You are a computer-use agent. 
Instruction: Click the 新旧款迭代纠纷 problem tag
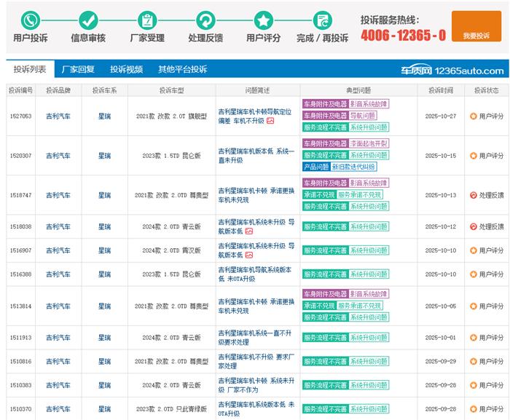(358, 167)
